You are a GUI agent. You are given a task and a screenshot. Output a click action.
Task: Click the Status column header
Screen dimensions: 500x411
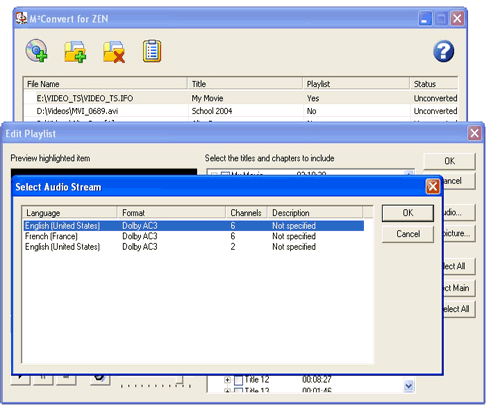click(x=434, y=84)
